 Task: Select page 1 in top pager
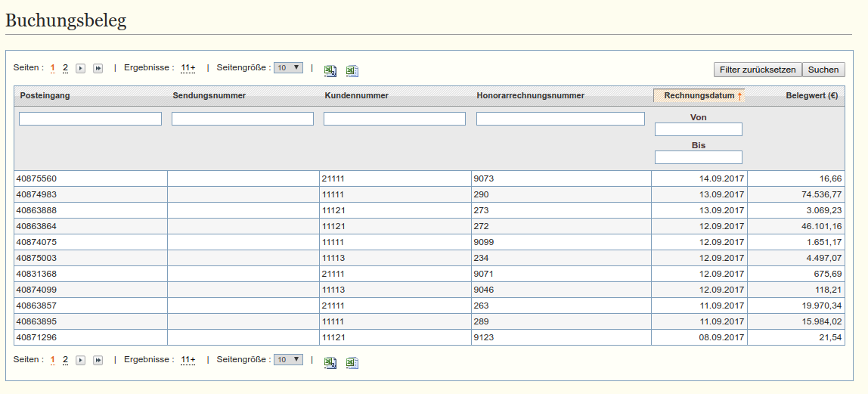53,68
